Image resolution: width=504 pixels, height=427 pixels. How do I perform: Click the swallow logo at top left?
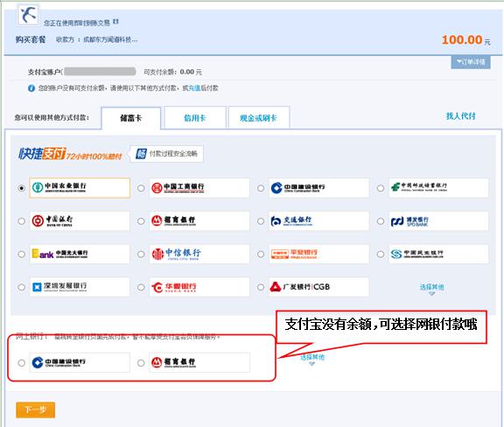click(x=28, y=15)
